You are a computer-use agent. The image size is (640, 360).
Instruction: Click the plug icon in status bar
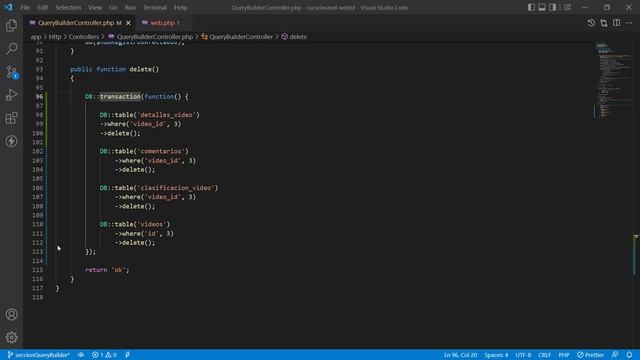tap(127, 355)
